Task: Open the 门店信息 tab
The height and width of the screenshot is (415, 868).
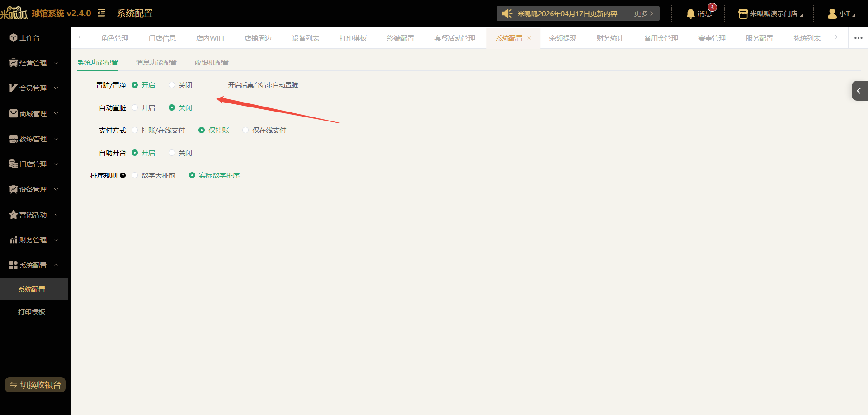Action: [x=162, y=38]
